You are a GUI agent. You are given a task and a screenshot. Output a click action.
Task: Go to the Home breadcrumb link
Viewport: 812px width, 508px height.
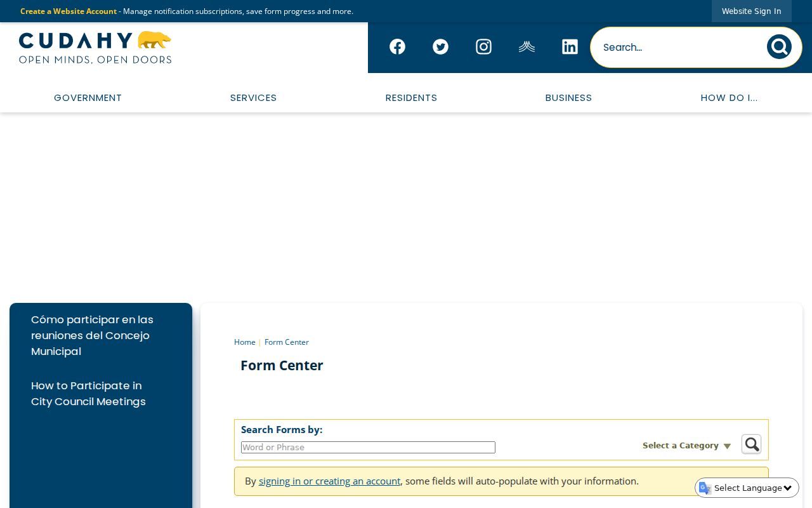tap(245, 342)
